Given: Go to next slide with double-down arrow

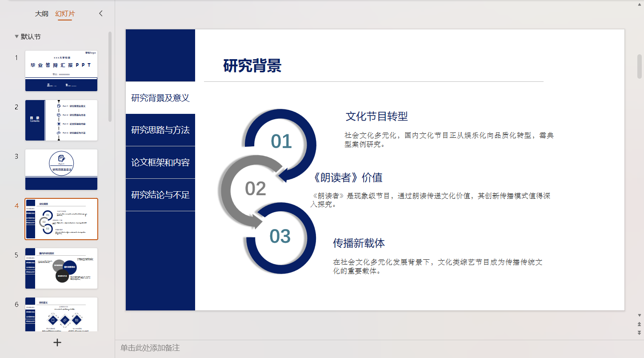Looking at the screenshot, I should pos(640,333).
